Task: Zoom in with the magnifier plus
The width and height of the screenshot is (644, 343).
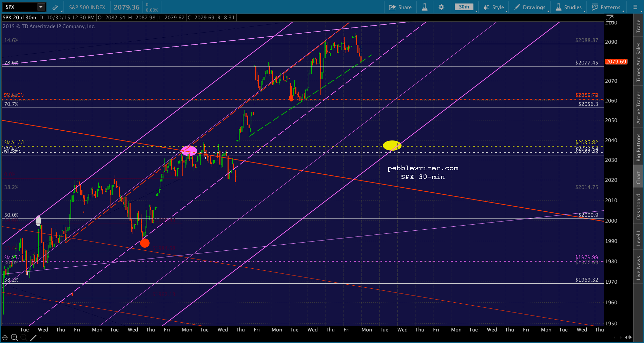Action: click(x=15, y=338)
